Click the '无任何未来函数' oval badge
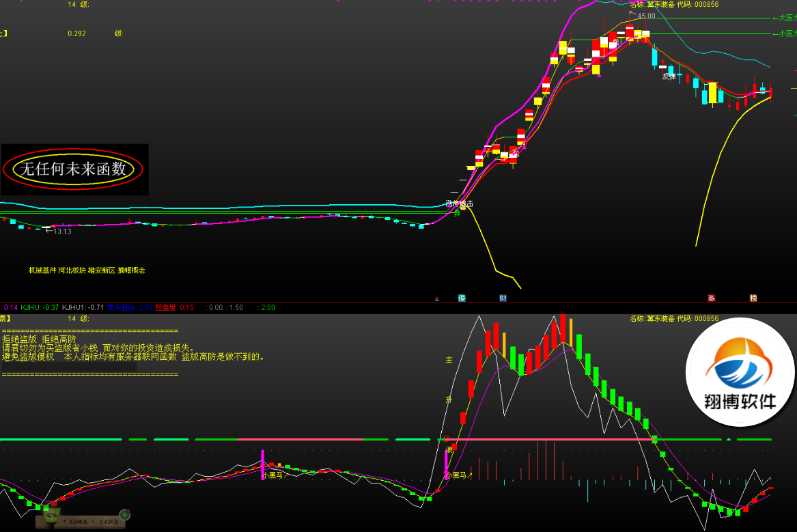Viewport: 797px width, 532px height. tap(73, 169)
